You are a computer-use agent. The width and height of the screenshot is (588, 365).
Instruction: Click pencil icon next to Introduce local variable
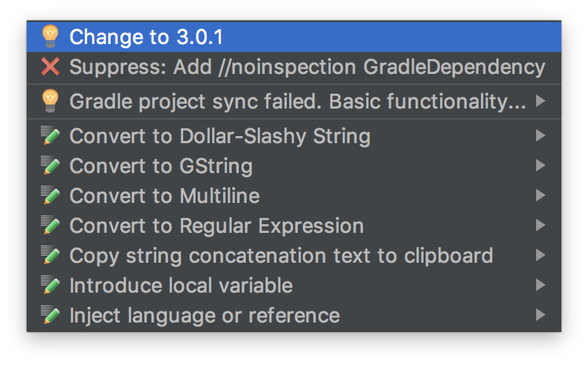50,285
